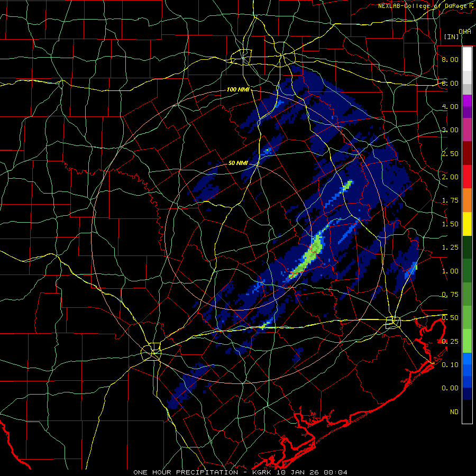Screen dimensions: 476x476
Task: Select the bright magenta legend swatch above 4.00
Action: click(x=467, y=100)
